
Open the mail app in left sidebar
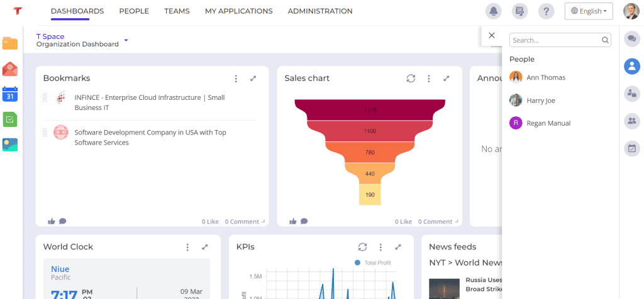[x=10, y=68]
